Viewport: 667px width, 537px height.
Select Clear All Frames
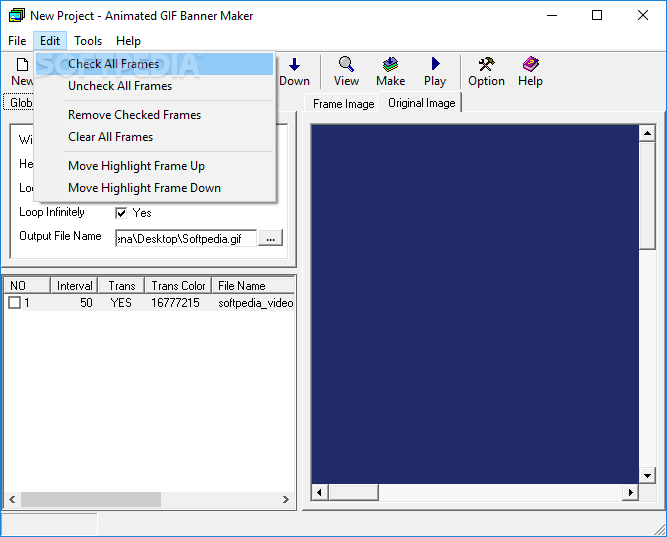pyautogui.click(x=154, y=137)
